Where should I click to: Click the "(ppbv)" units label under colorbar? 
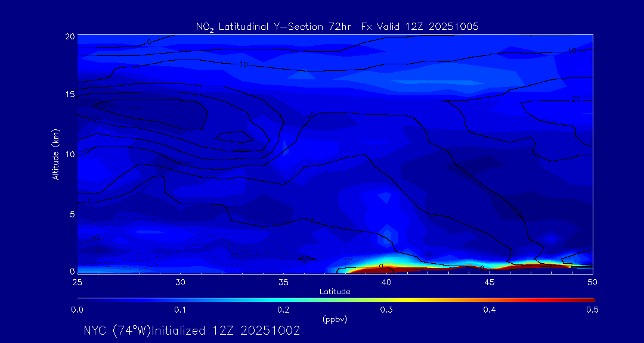(x=335, y=319)
